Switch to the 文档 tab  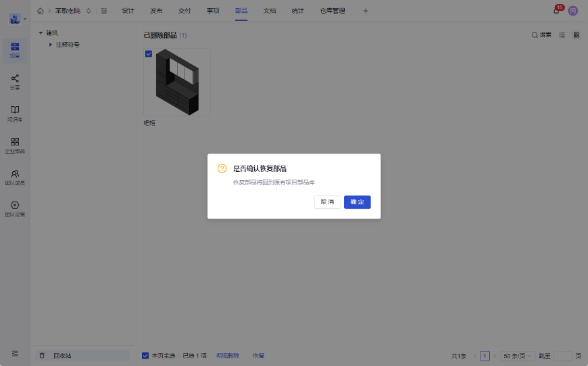[270, 11]
